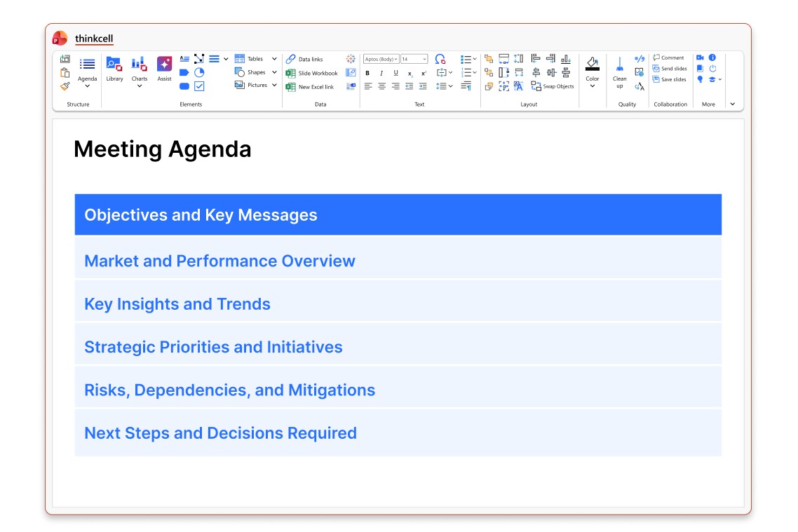
Task: Toggle bold text formatting
Action: tap(367, 73)
